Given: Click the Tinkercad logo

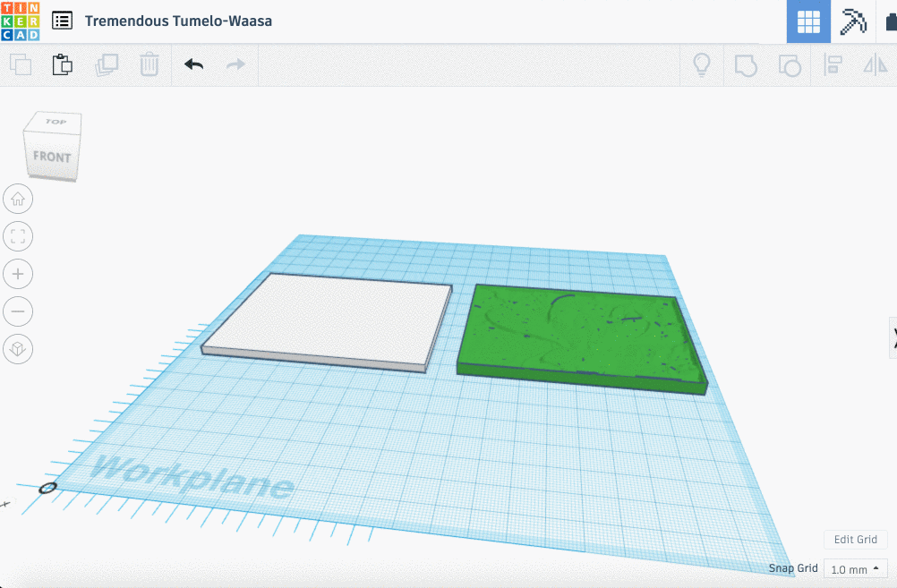Looking at the screenshot, I should (20, 21).
